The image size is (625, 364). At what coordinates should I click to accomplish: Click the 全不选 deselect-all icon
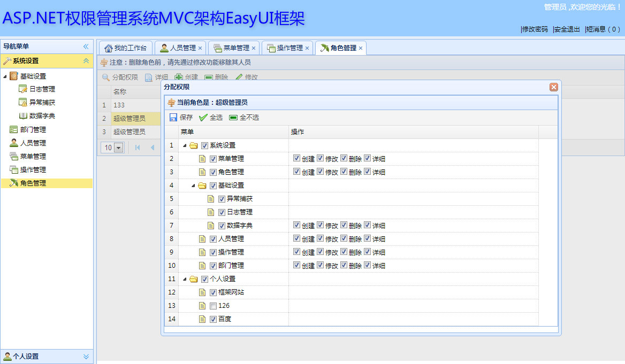point(233,118)
